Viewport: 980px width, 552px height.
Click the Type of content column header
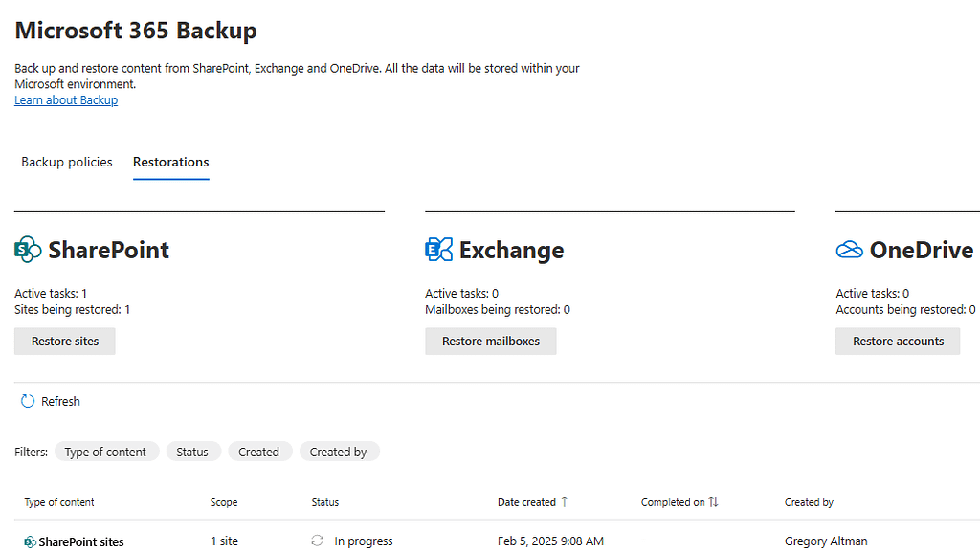point(59,502)
